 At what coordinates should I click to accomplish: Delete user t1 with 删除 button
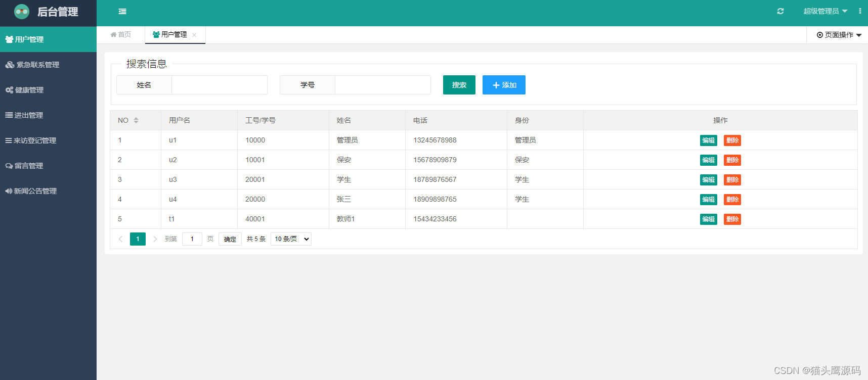732,219
